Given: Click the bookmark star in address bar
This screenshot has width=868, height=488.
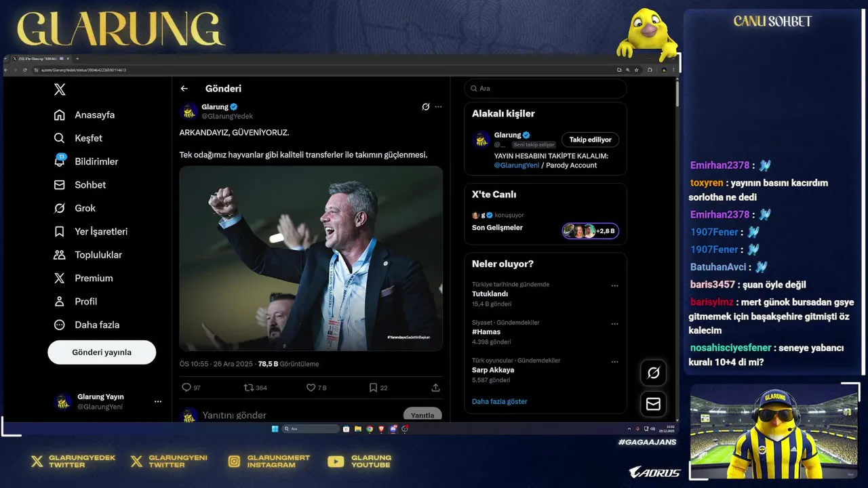Looking at the screenshot, I should click(637, 70).
